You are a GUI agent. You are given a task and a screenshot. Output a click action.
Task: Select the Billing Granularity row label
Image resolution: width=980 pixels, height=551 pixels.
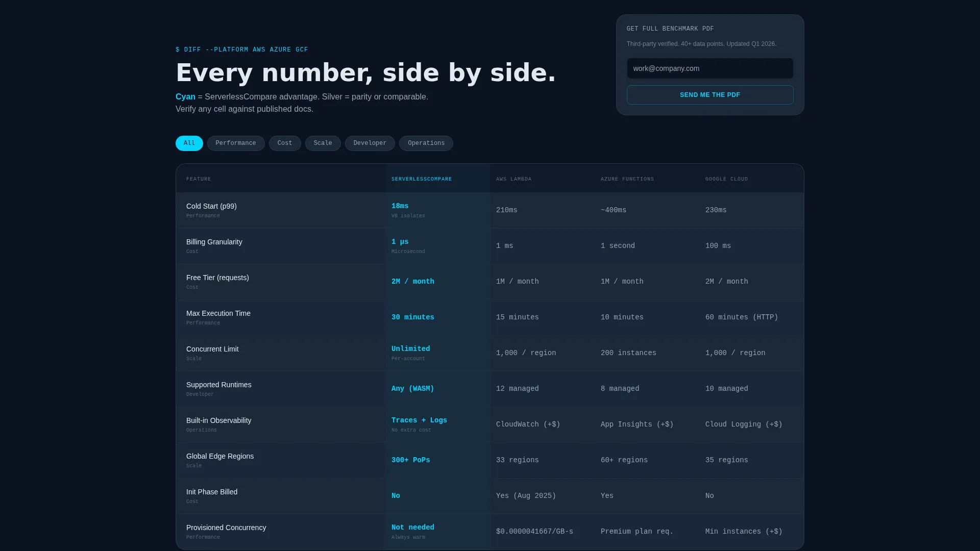pos(214,242)
